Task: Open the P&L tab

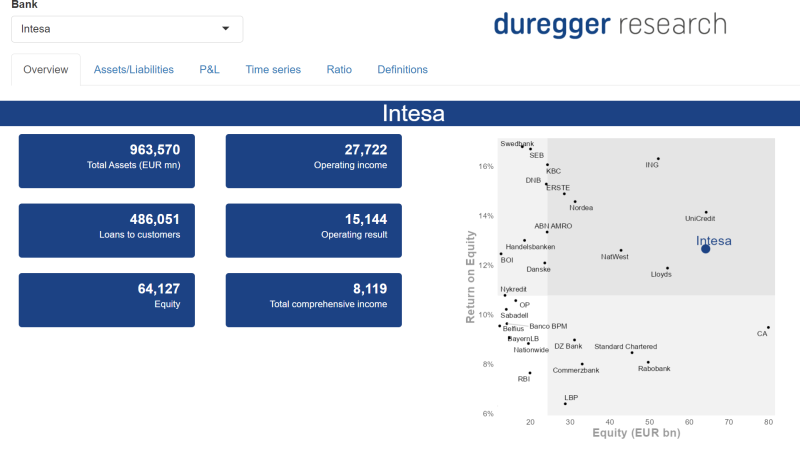Action: [x=209, y=70]
